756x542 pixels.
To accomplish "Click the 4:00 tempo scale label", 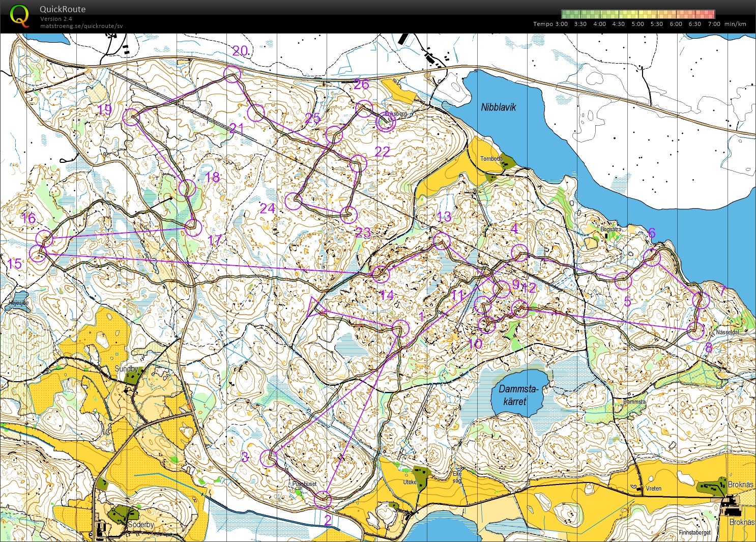I will point(599,24).
